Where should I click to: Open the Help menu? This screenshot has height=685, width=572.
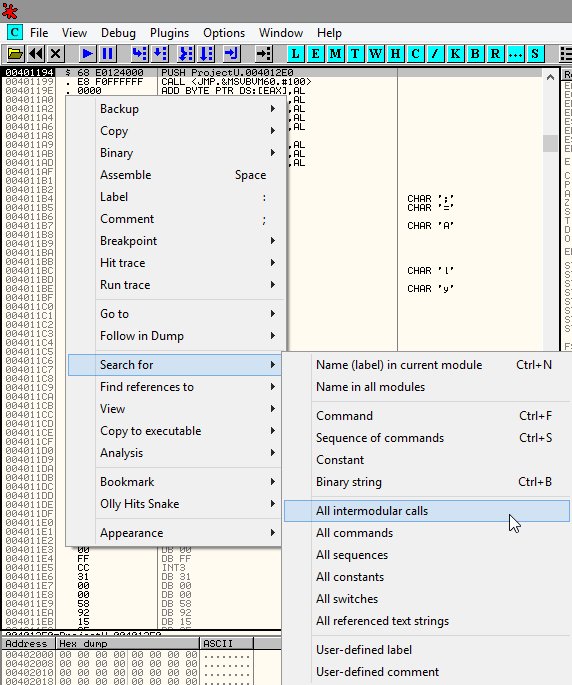coord(329,33)
